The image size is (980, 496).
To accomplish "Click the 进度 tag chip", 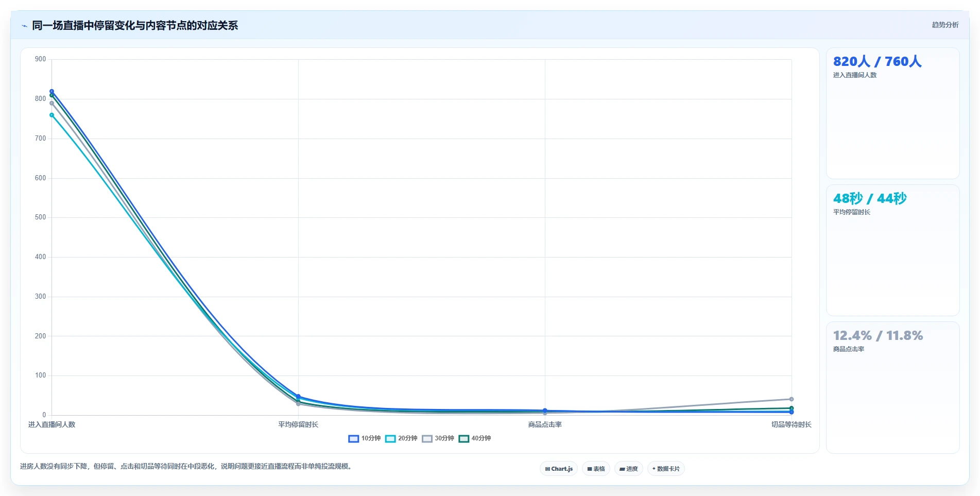I will click(x=628, y=469).
